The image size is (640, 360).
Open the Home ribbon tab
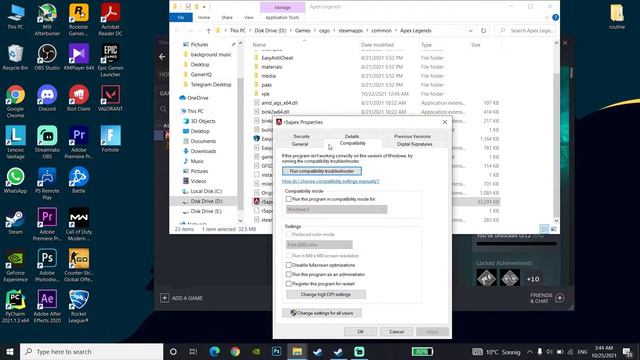[x=204, y=18]
